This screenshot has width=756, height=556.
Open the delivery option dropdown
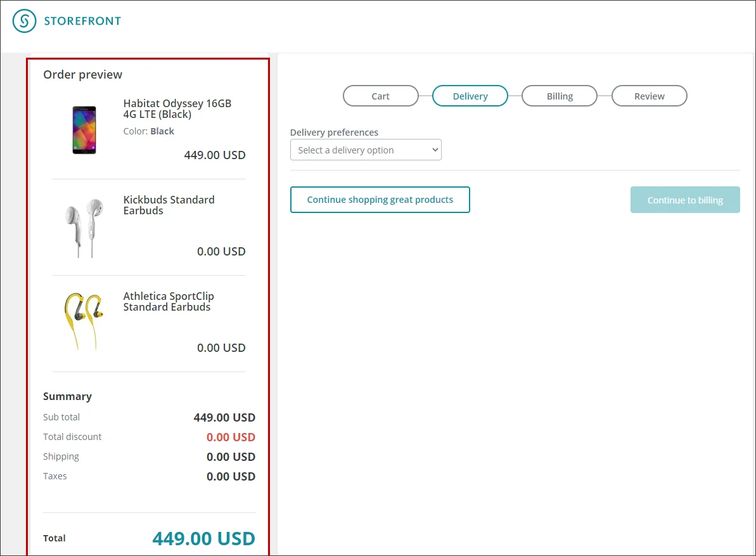[366, 150]
